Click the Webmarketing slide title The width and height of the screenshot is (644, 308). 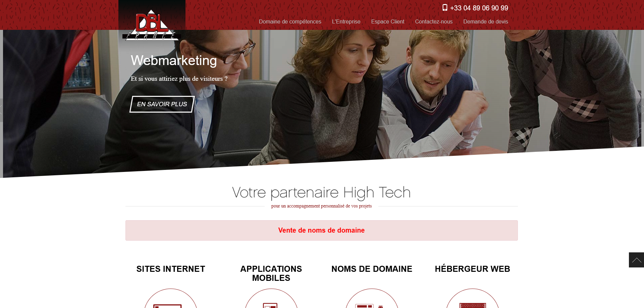point(174,60)
